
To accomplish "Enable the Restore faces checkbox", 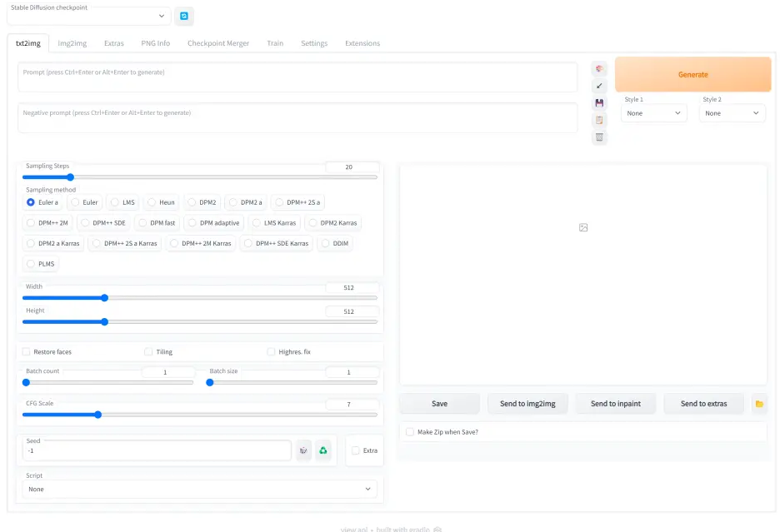I will 27,352.
